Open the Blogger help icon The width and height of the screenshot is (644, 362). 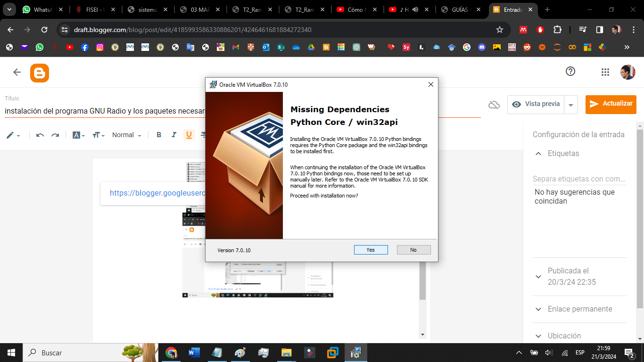(x=570, y=71)
